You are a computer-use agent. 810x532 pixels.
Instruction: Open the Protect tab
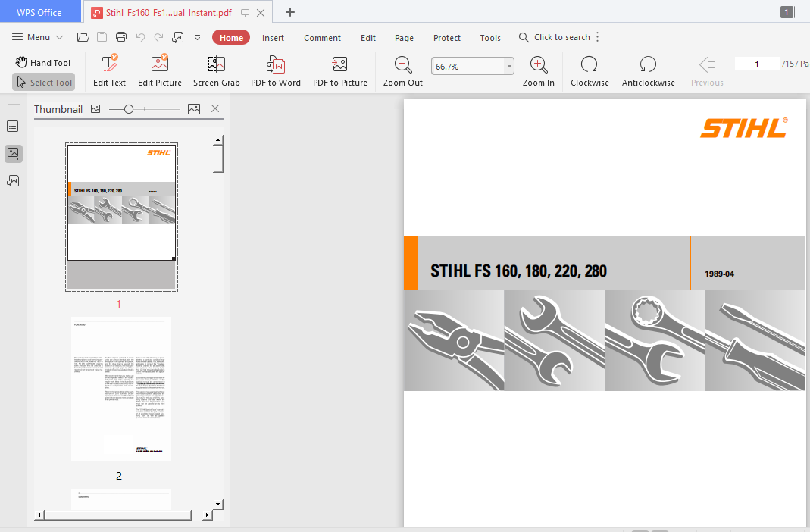pyautogui.click(x=447, y=38)
